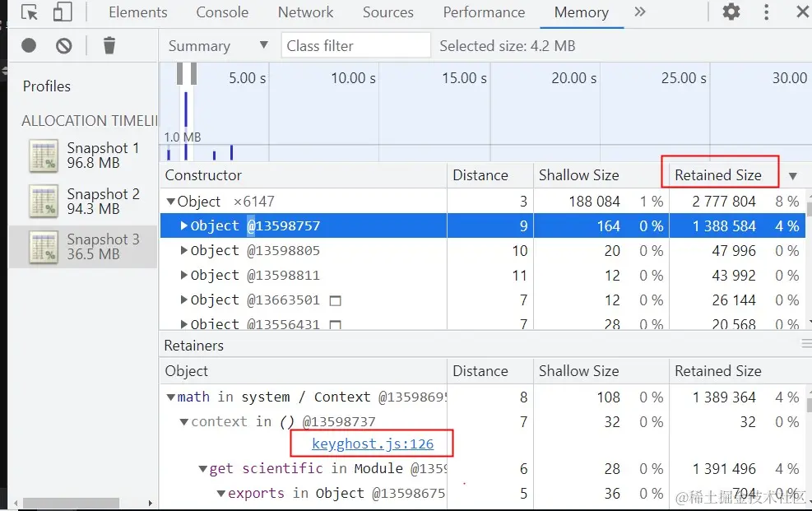Delete selected profile with trash icon

point(109,45)
